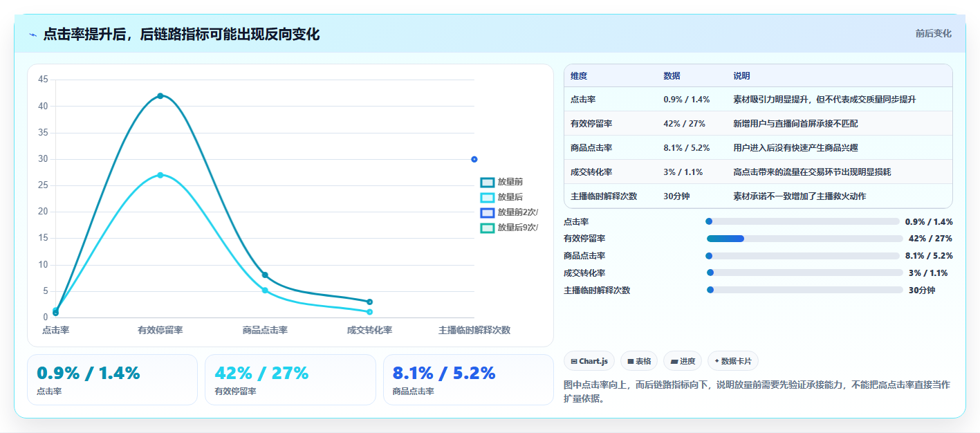This screenshot has height=433, width=980.
Task: Click the lightning icon beside the title
Action: [x=33, y=35]
